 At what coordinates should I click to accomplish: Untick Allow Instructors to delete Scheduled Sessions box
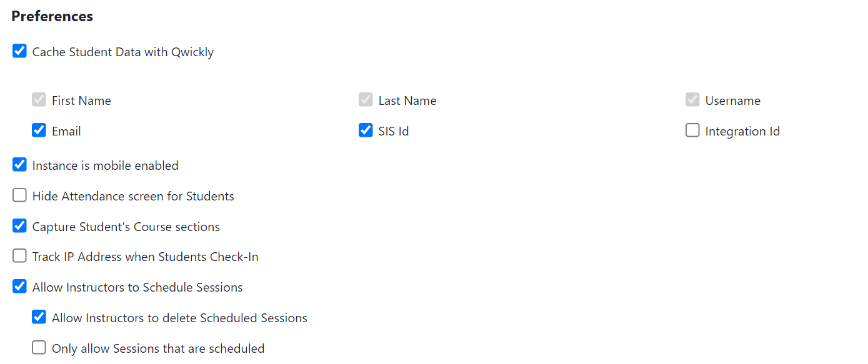pos(39,317)
